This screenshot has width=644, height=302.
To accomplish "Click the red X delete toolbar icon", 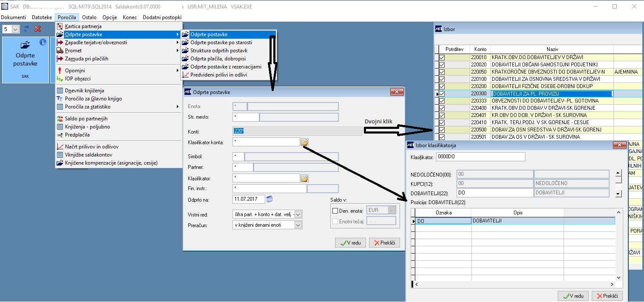I will coord(38,28).
